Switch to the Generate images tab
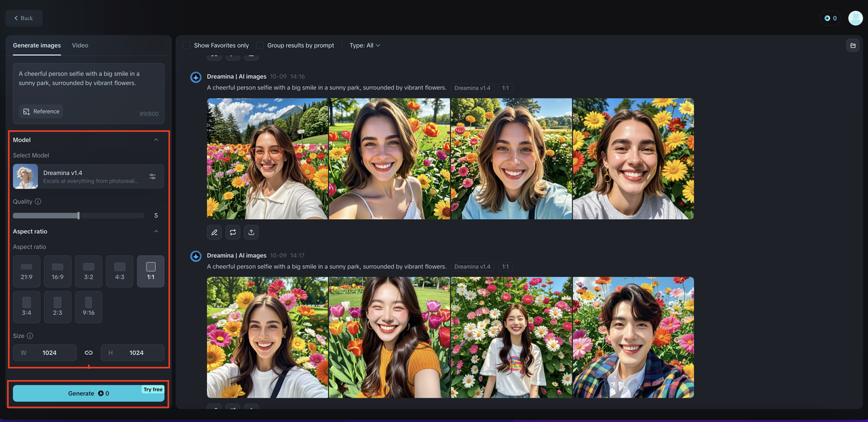This screenshot has height=422, width=868. tap(37, 45)
